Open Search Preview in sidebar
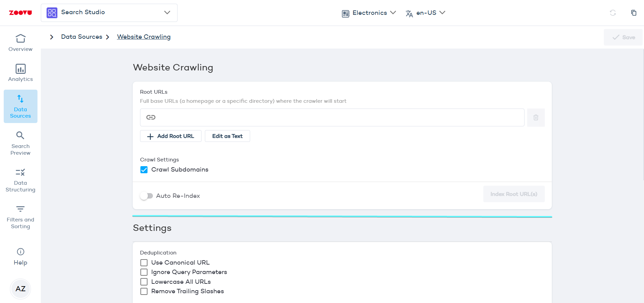Viewport: 644px width, 303px height. click(x=20, y=143)
